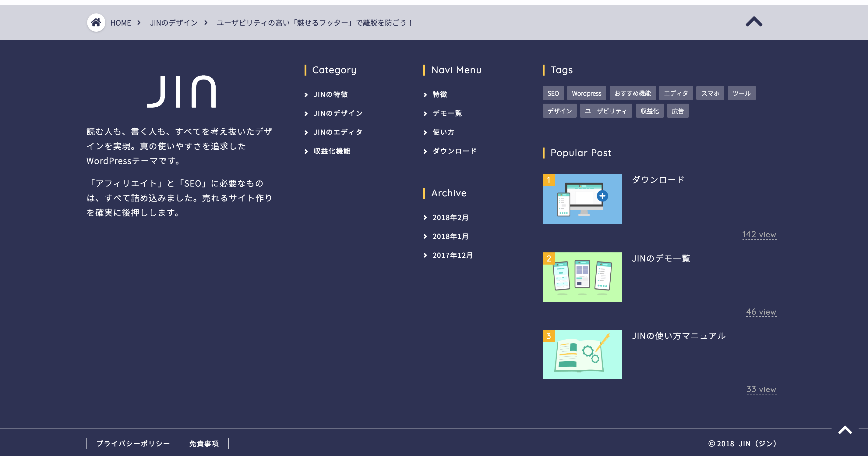The width and height of the screenshot is (868, 456).
Task: Open category JINの特徴
Action: pos(330,94)
